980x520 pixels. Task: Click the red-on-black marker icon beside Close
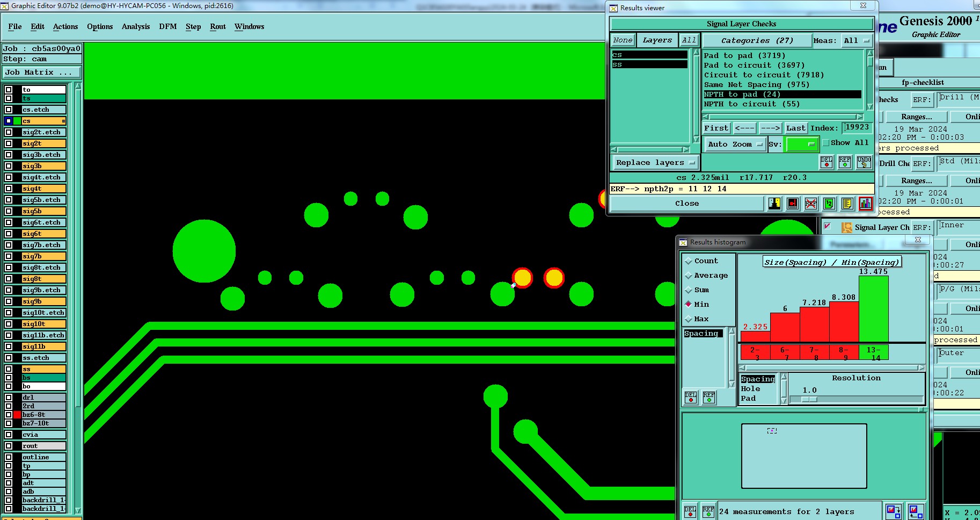pyautogui.click(x=793, y=204)
